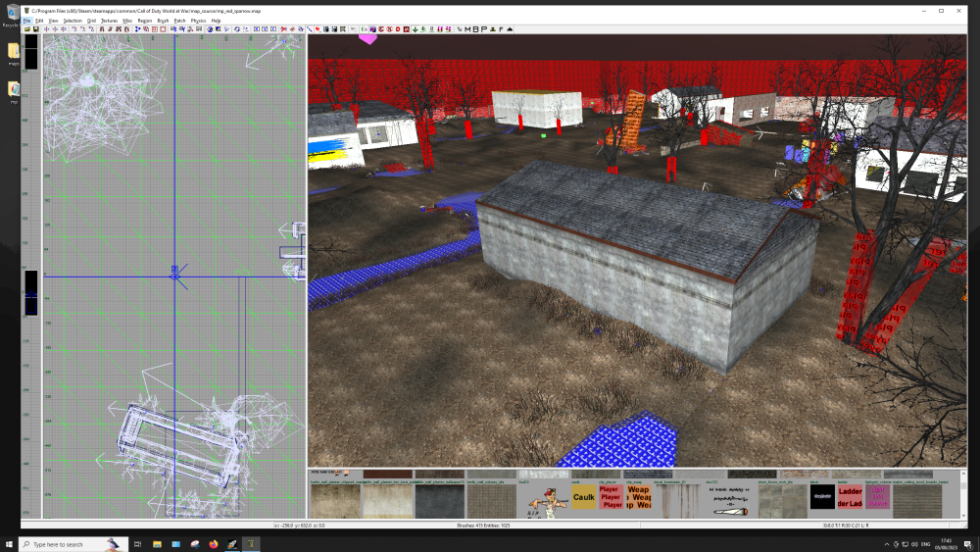The width and height of the screenshot is (980, 552).
Task: Open the Patch menu
Action: coord(180,21)
